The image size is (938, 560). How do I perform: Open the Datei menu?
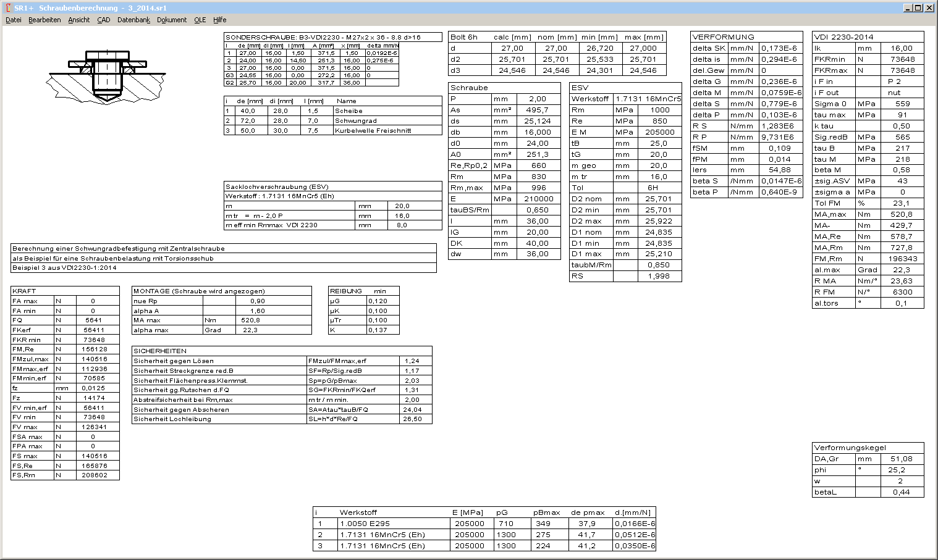(x=13, y=20)
